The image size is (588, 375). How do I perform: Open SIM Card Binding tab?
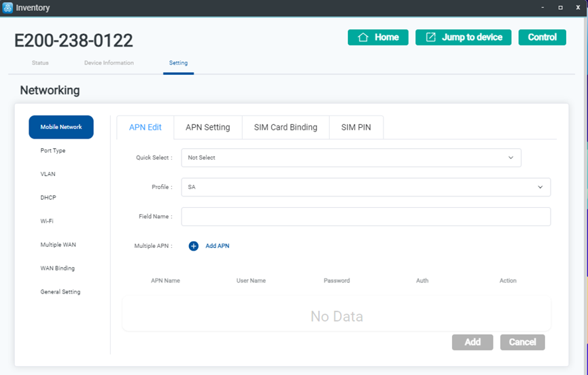click(x=286, y=127)
